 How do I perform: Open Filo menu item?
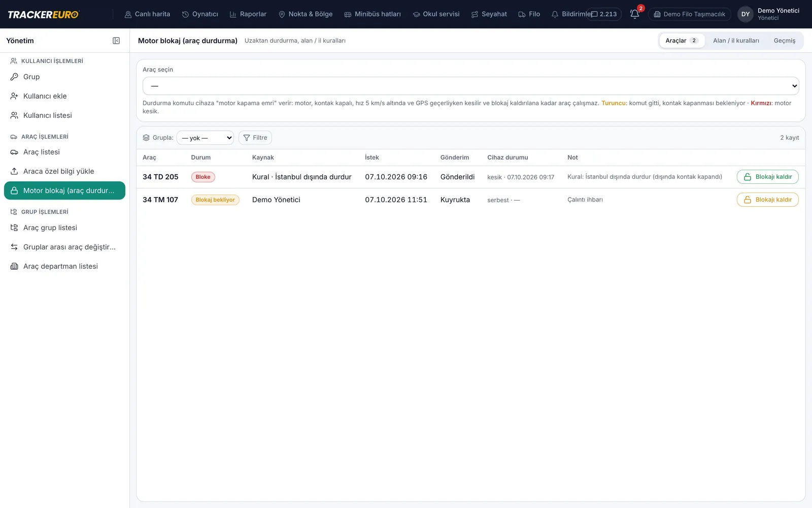(529, 14)
